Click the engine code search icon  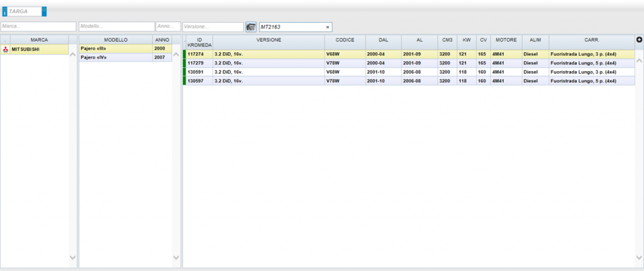point(251,26)
